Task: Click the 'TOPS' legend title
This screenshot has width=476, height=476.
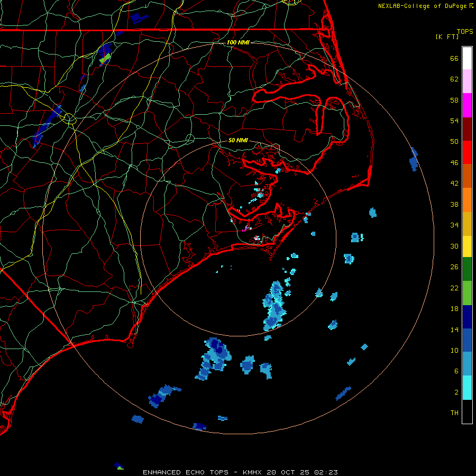Action: click(x=465, y=31)
